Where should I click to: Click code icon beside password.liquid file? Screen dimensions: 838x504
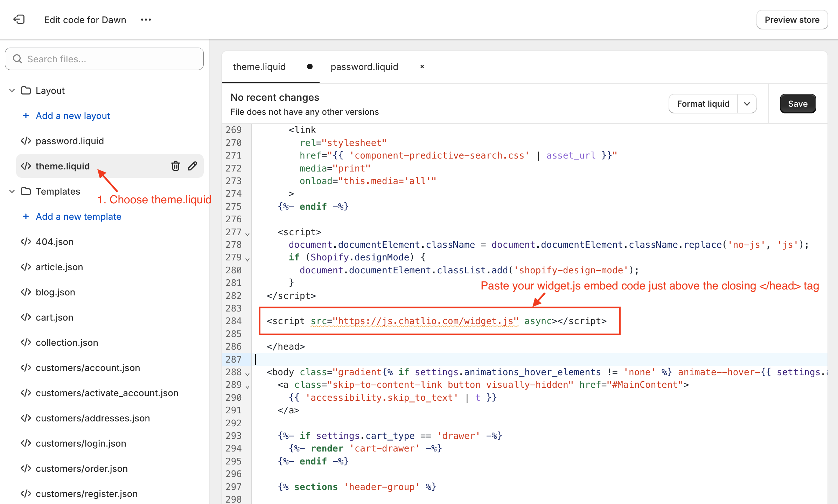[x=26, y=141]
